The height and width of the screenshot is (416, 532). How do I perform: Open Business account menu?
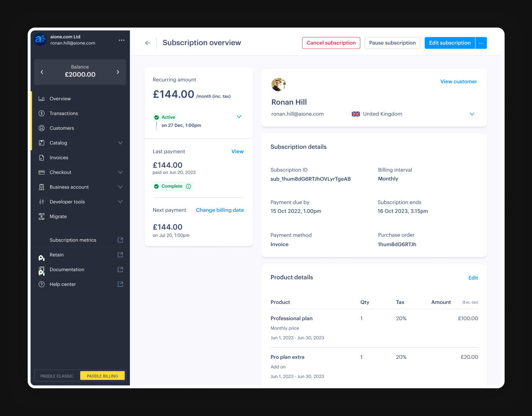click(120, 187)
